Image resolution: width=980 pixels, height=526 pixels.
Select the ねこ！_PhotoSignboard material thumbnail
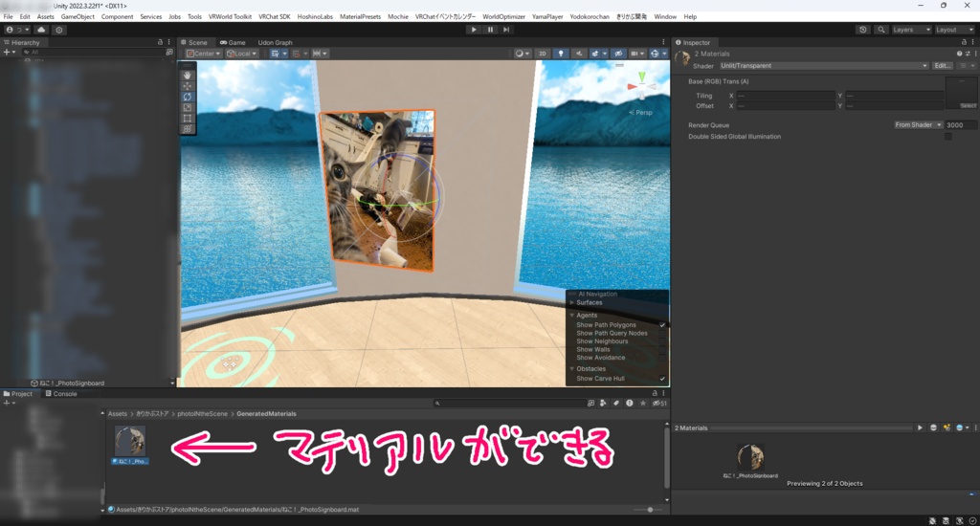click(130, 442)
